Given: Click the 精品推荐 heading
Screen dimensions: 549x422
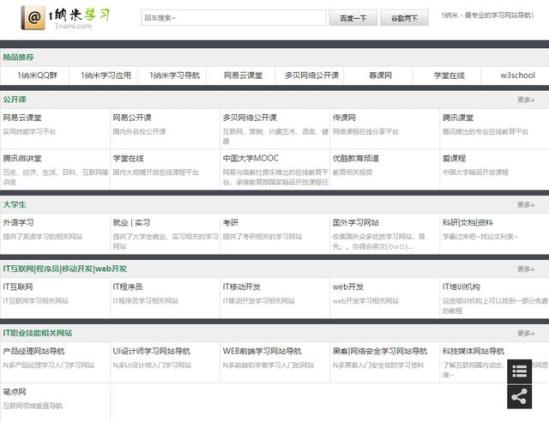Looking at the screenshot, I should (x=18, y=57).
